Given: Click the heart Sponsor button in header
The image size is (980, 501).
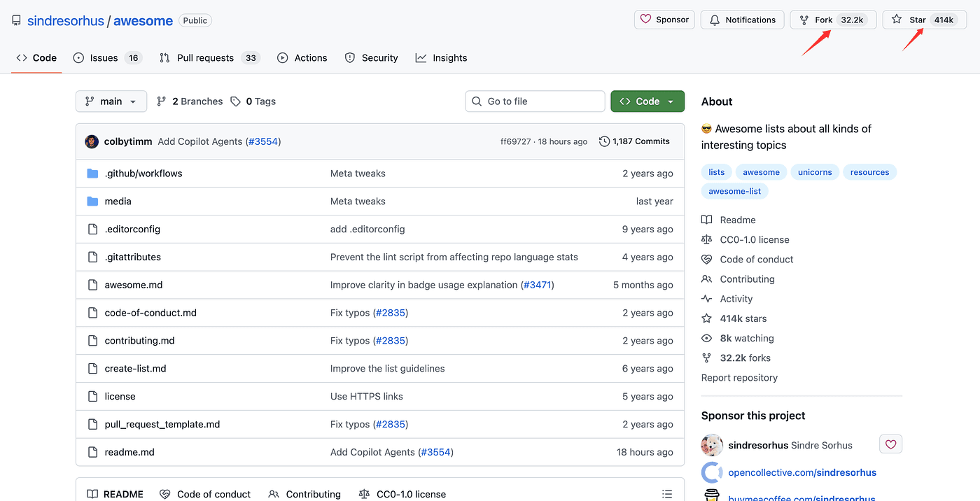Looking at the screenshot, I should [x=664, y=20].
